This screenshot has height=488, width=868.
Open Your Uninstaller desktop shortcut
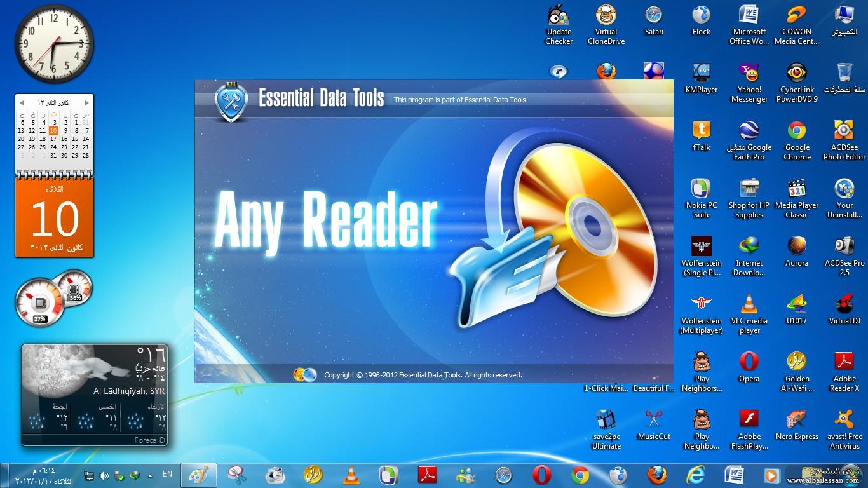[844, 199]
